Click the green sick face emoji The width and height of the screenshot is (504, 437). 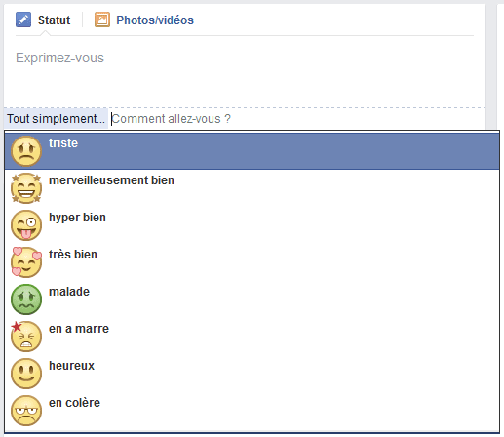(x=26, y=299)
